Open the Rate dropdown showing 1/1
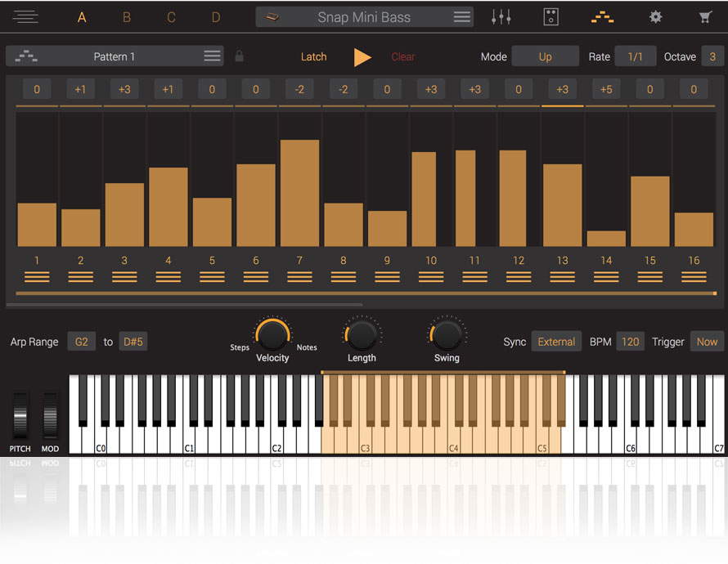The height and width of the screenshot is (564, 728). [635, 56]
